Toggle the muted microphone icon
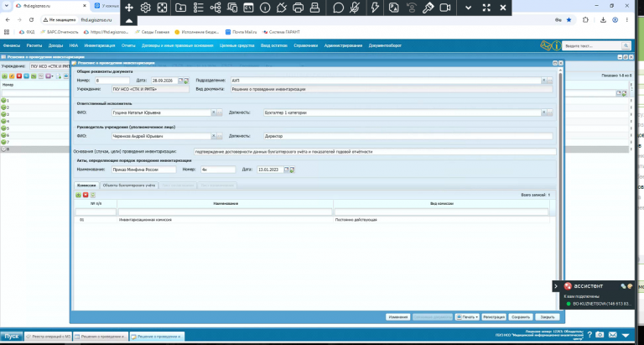This screenshot has height=345, width=644. (x=355, y=8)
